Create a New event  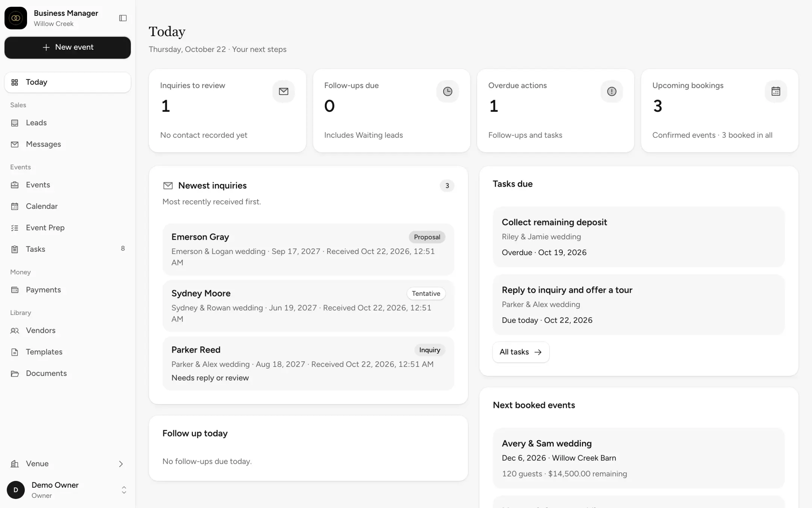[x=68, y=47]
